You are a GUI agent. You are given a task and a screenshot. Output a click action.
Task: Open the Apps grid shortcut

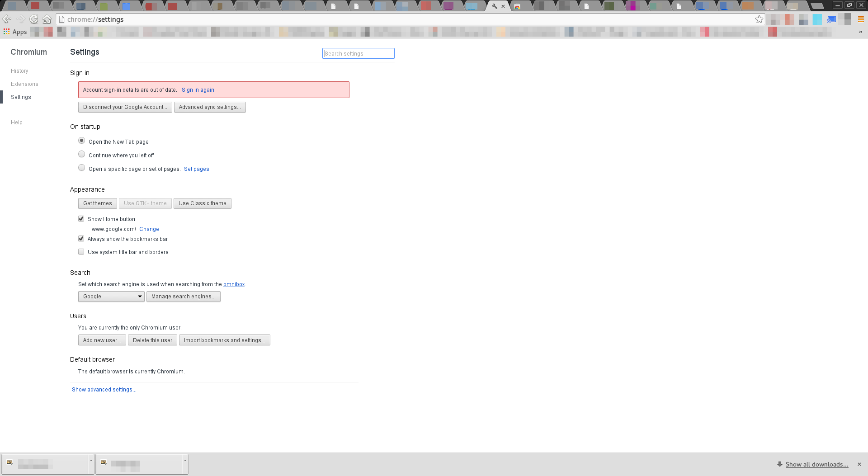pos(15,32)
